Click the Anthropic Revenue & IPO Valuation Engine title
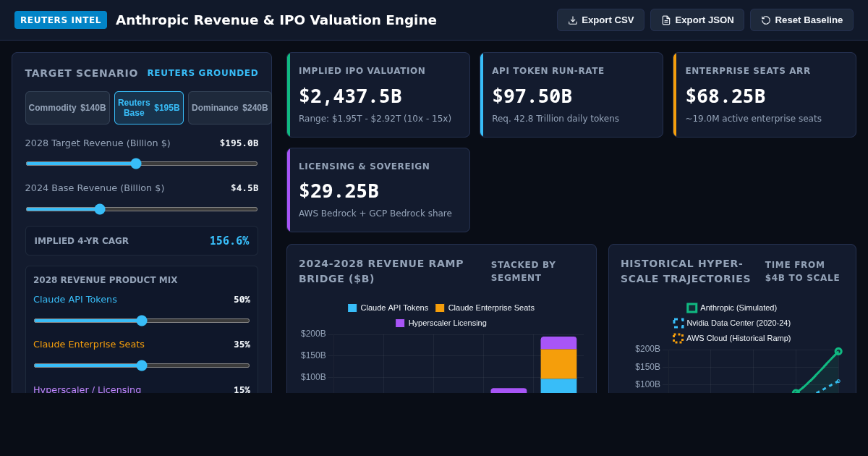Image resolution: width=868 pixels, height=456 pixels. pos(276,20)
